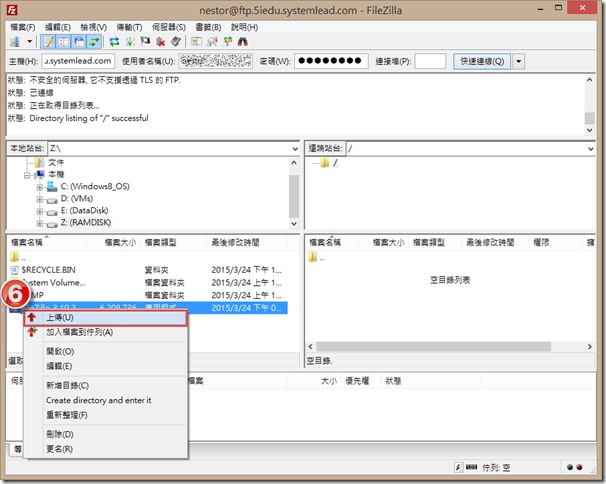Viewport: 606px width, 484px height.
Task: Disconnect from the current server
Action: click(x=160, y=41)
